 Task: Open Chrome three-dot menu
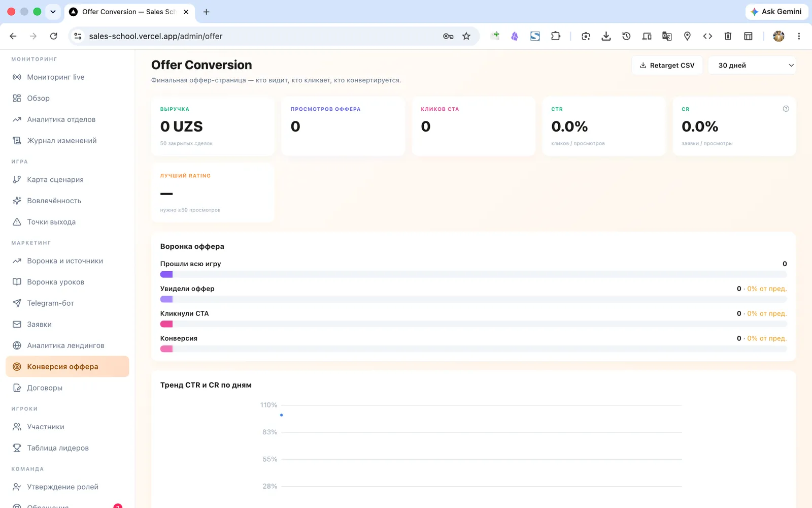[x=799, y=36]
